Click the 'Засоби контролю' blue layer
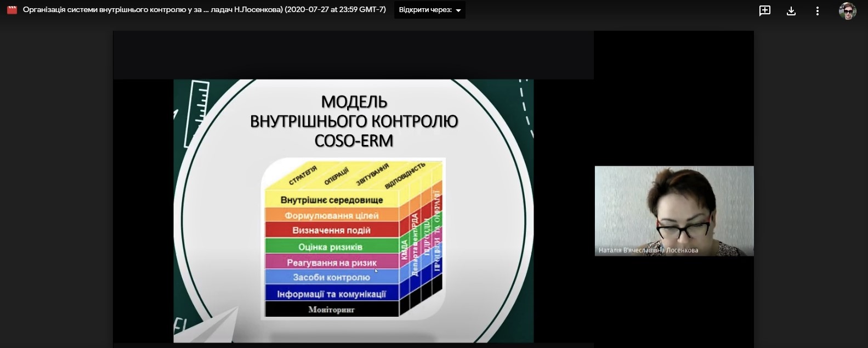Screen dimensions: 868x348 332,277
